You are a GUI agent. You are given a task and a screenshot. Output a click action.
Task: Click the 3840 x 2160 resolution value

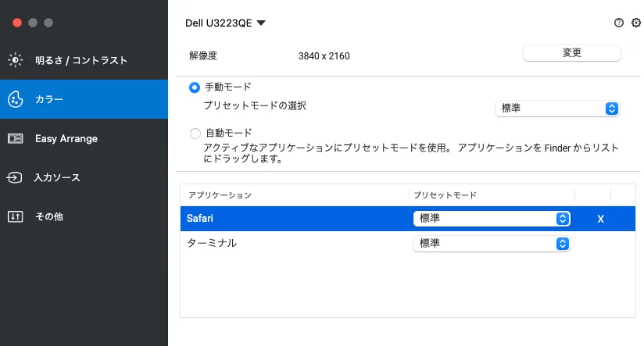(x=324, y=56)
